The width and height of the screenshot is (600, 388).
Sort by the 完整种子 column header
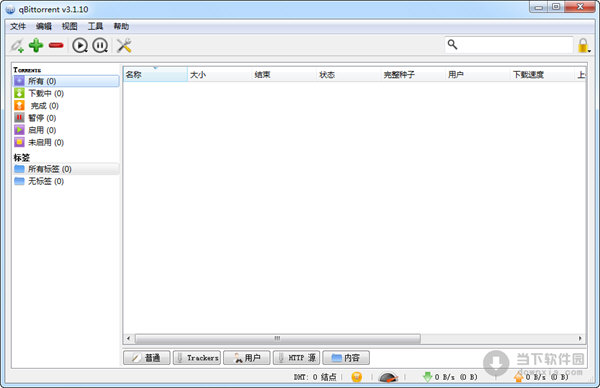click(x=413, y=75)
